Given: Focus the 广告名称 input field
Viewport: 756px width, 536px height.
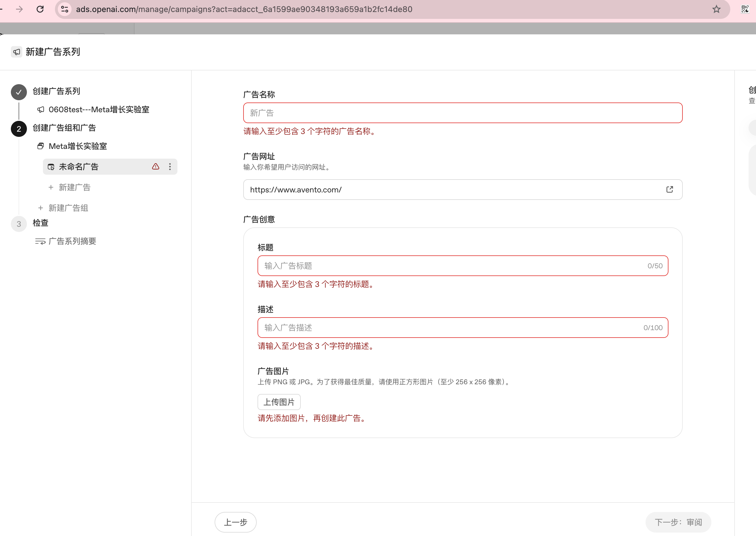Looking at the screenshot, I should tap(463, 113).
